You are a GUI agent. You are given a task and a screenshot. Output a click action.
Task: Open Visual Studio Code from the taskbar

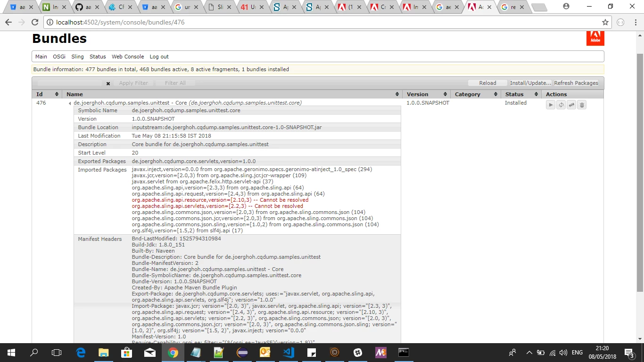(289, 353)
